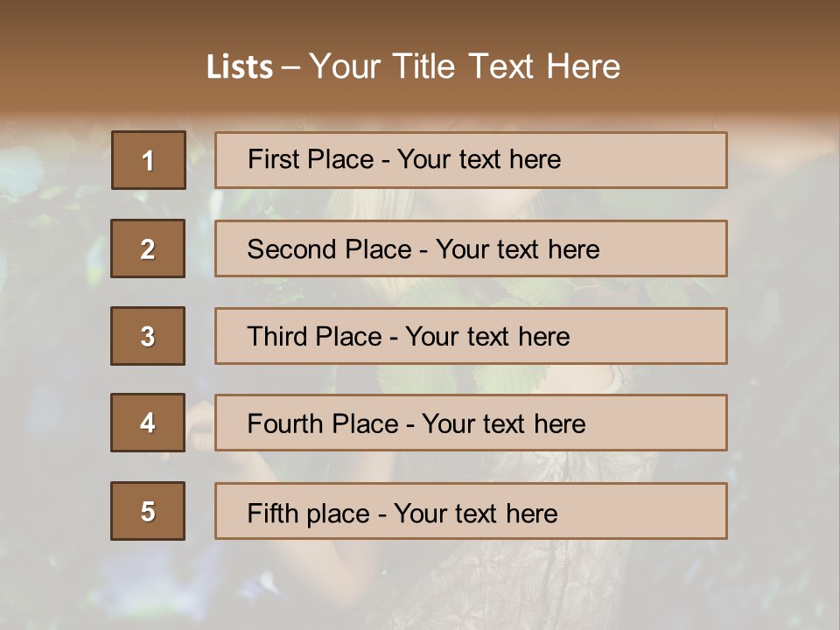The width and height of the screenshot is (840, 630).
Task: Click "Your Title Text Here" title text
Action: 465,66
